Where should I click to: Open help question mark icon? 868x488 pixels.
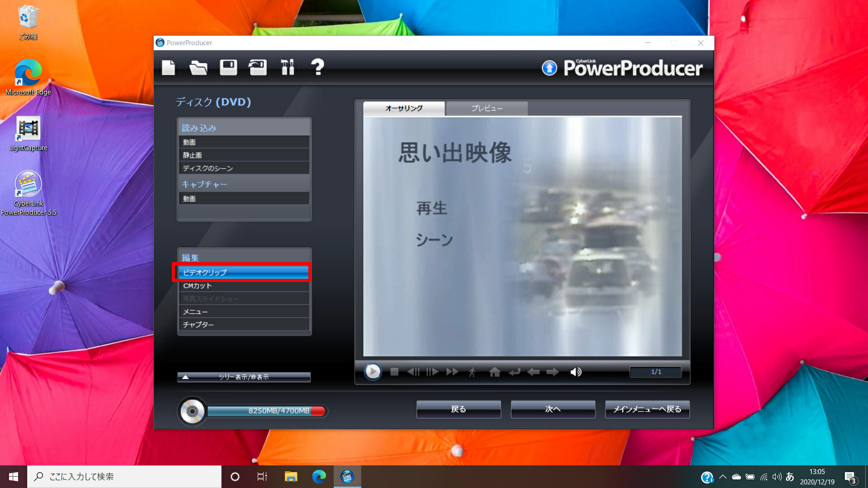[317, 67]
